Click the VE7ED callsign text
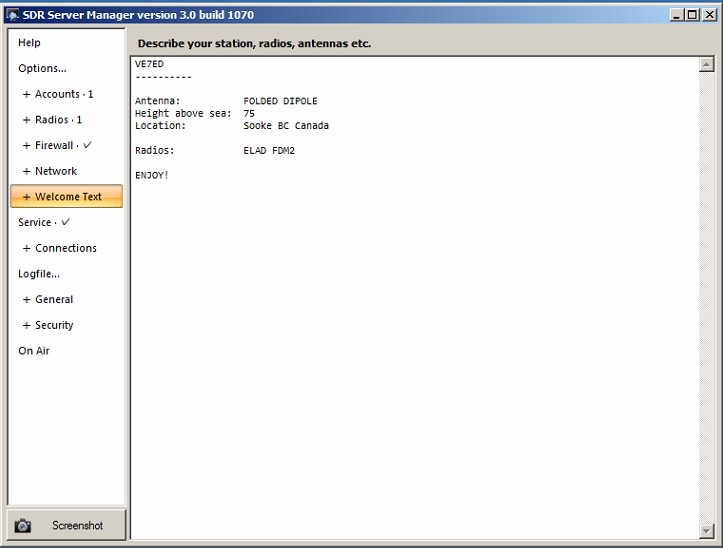Image resolution: width=723 pixels, height=548 pixels. pyautogui.click(x=149, y=64)
